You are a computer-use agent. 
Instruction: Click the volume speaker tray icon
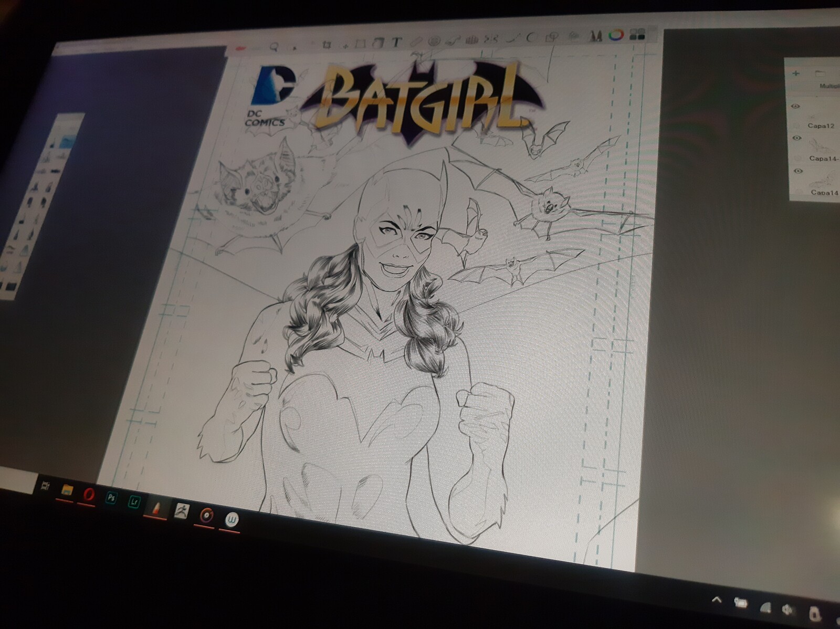[x=788, y=610]
